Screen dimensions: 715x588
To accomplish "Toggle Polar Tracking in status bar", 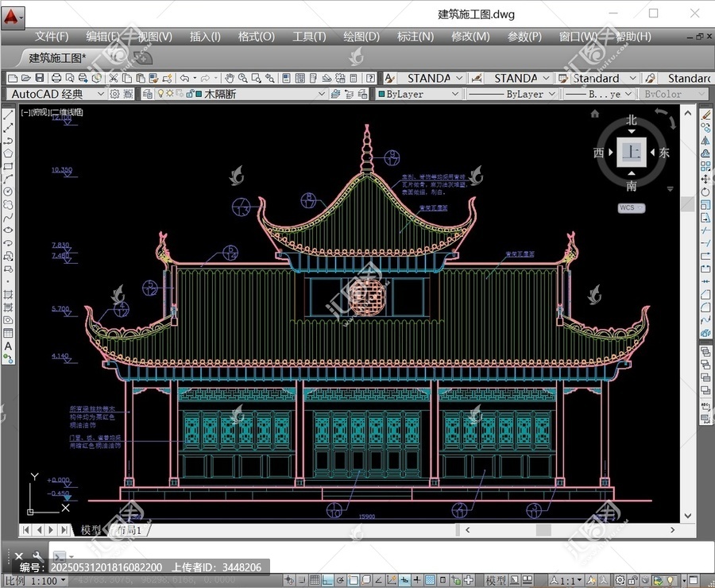I will click(340, 580).
